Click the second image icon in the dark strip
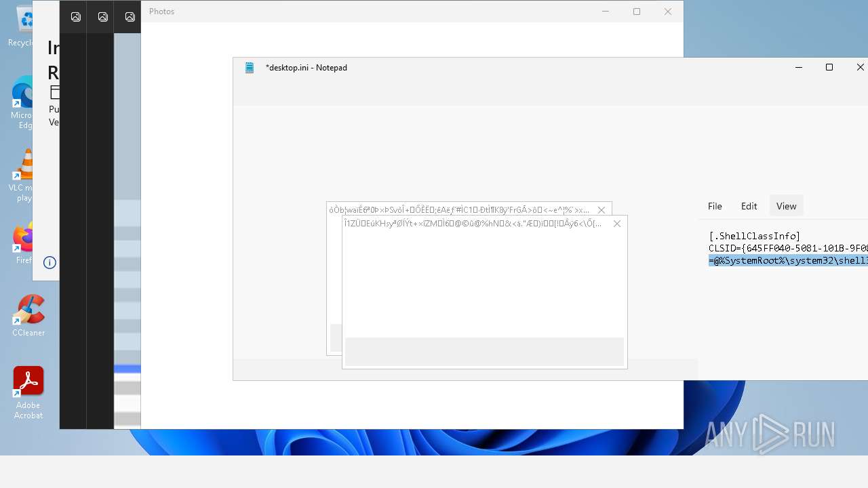This screenshot has width=868, height=488. [x=102, y=17]
